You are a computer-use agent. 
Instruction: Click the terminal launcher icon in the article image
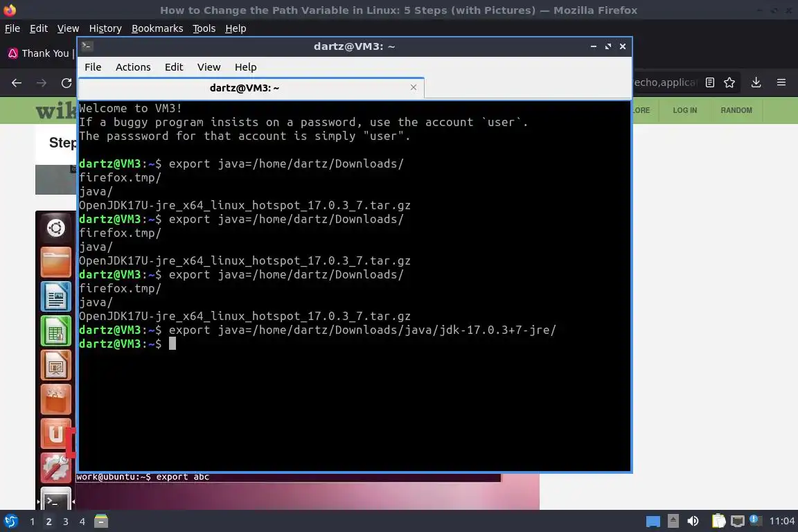56,498
